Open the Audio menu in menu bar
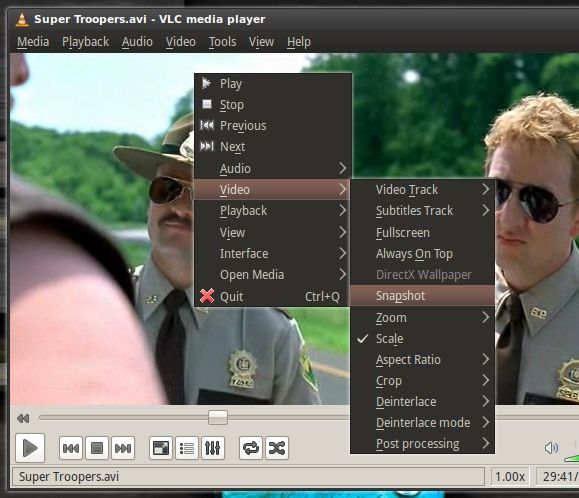This screenshot has height=498, width=579. tap(137, 42)
